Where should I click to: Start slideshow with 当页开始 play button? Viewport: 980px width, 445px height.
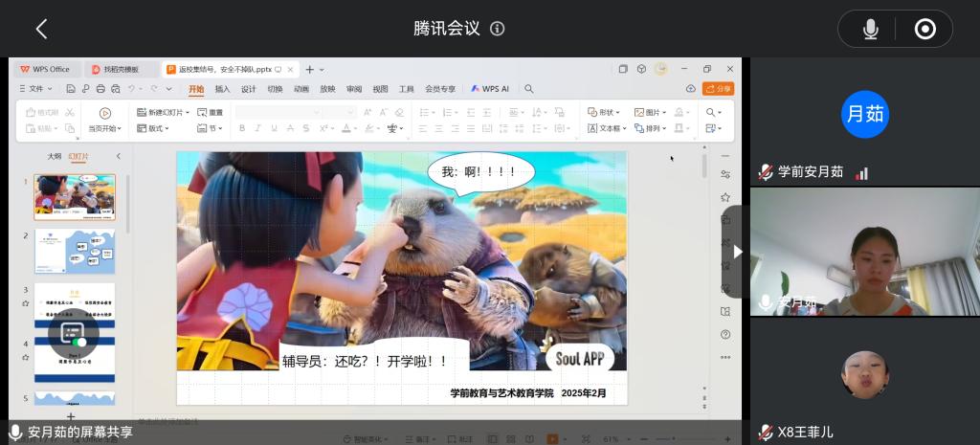pyautogui.click(x=105, y=113)
